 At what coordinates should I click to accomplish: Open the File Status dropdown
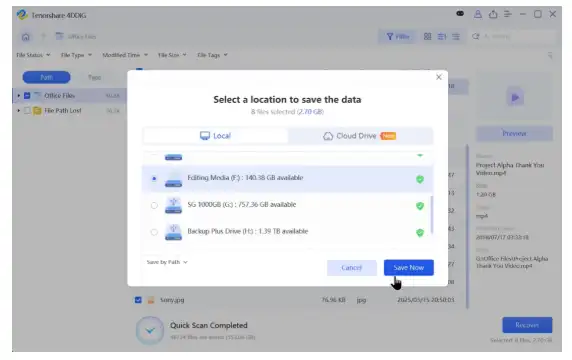[x=33, y=55]
